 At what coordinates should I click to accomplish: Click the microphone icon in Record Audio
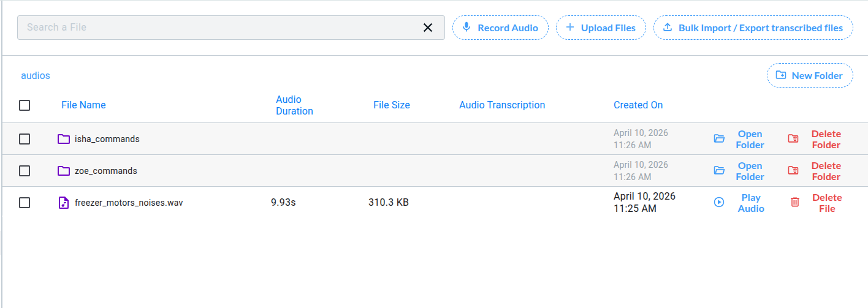tap(466, 28)
